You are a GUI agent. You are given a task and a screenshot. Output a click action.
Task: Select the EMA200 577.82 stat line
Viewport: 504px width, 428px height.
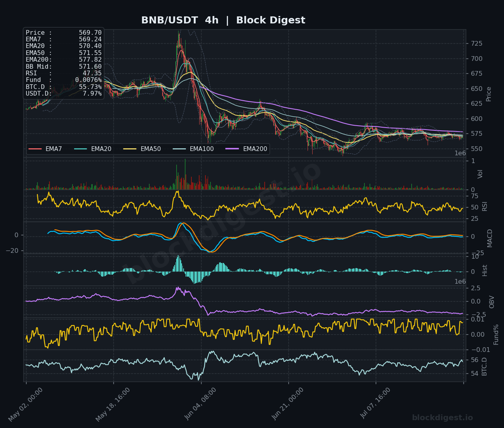(64, 60)
